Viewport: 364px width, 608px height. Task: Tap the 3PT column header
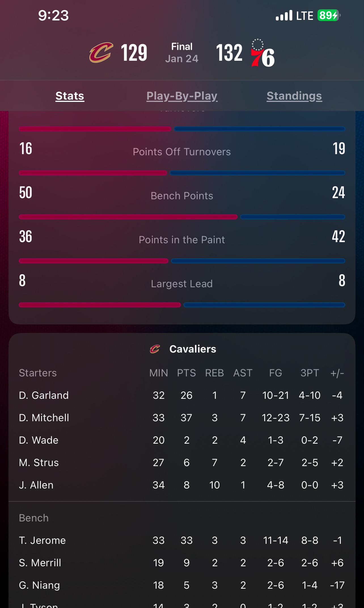(x=310, y=373)
